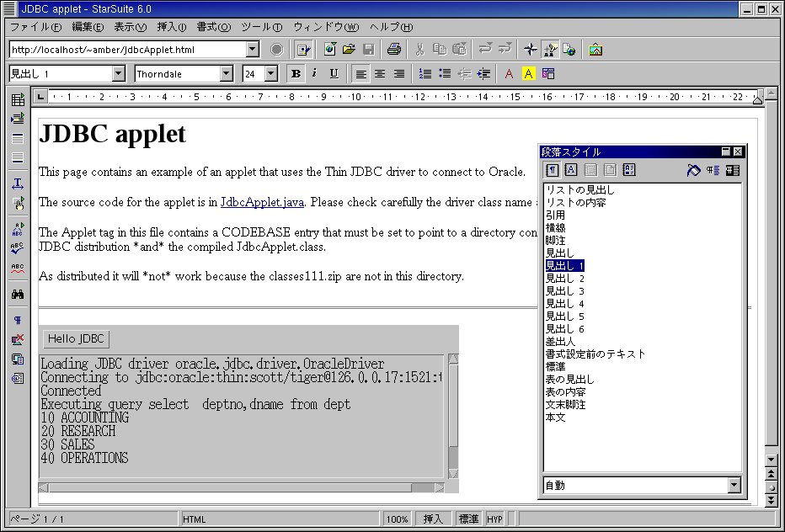The height and width of the screenshot is (532, 785).
Task: Set centered text alignment
Action: tap(380, 74)
